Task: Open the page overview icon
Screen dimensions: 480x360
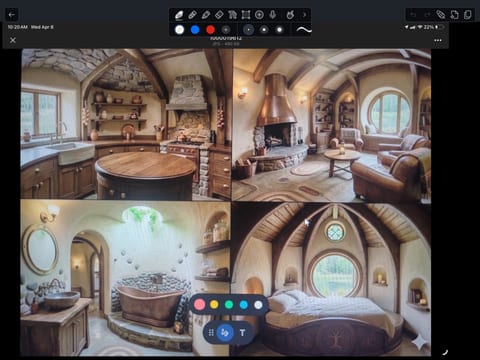Action: 468,15
